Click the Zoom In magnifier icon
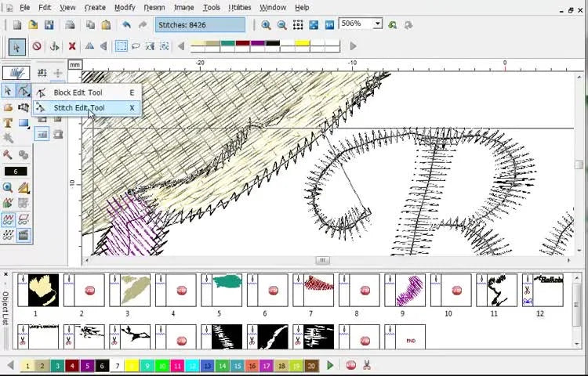 tap(267, 25)
